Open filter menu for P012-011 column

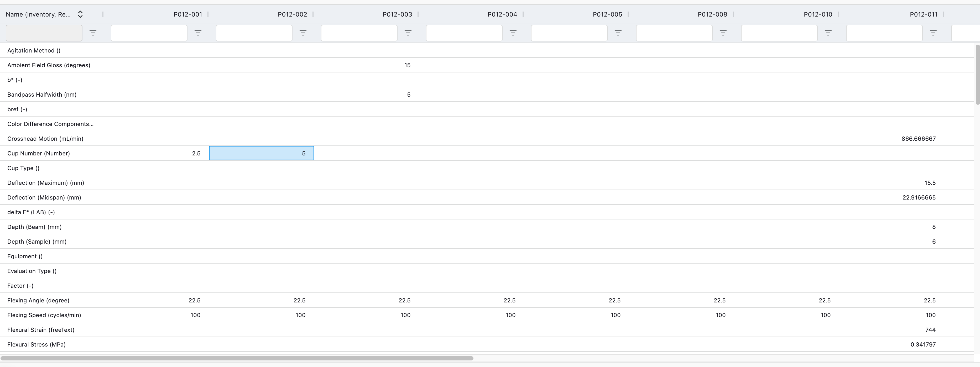pyautogui.click(x=933, y=33)
